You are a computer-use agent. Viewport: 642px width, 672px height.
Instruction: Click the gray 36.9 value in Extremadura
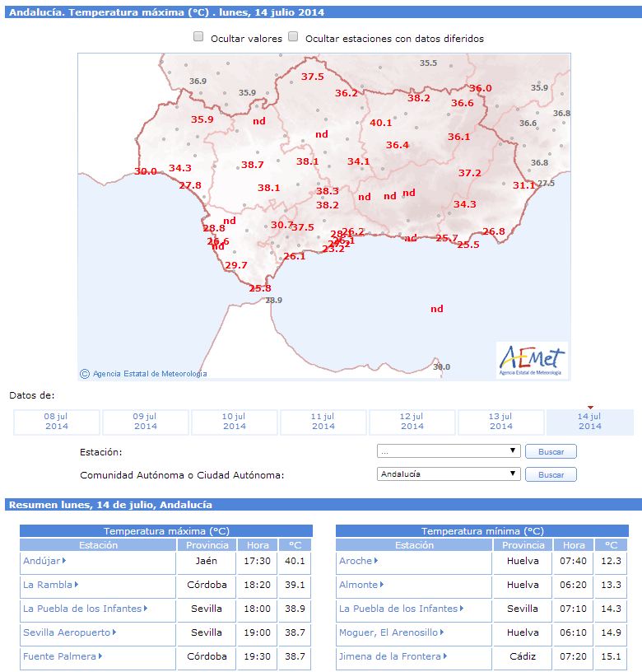coord(198,81)
